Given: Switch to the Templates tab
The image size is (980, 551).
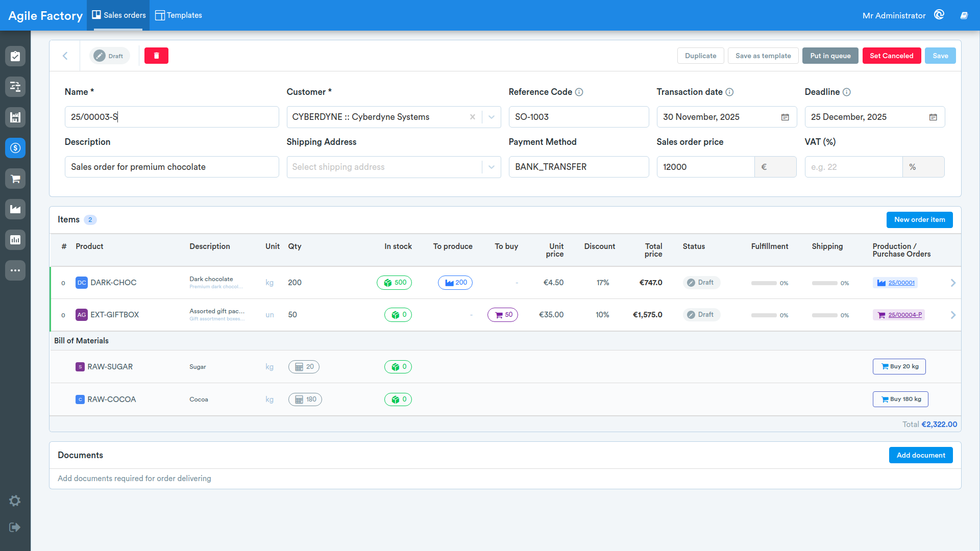Looking at the screenshot, I should pos(179,15).
